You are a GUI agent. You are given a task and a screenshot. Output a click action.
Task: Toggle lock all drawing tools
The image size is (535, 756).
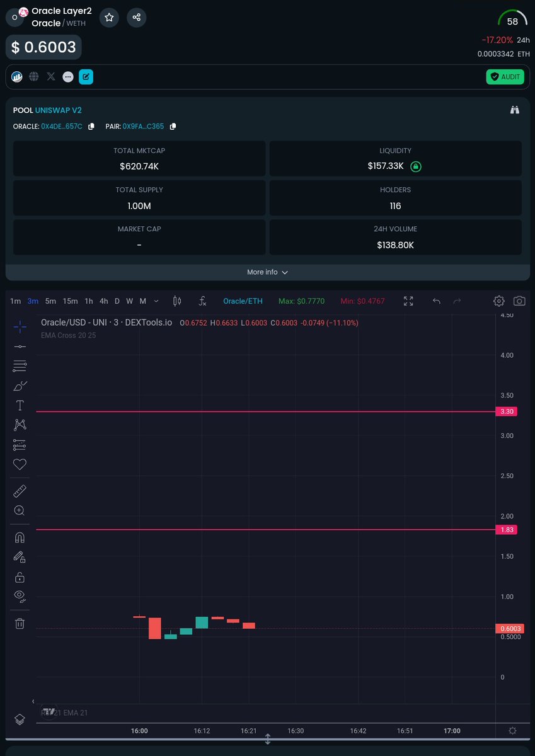tap(20, 577)
